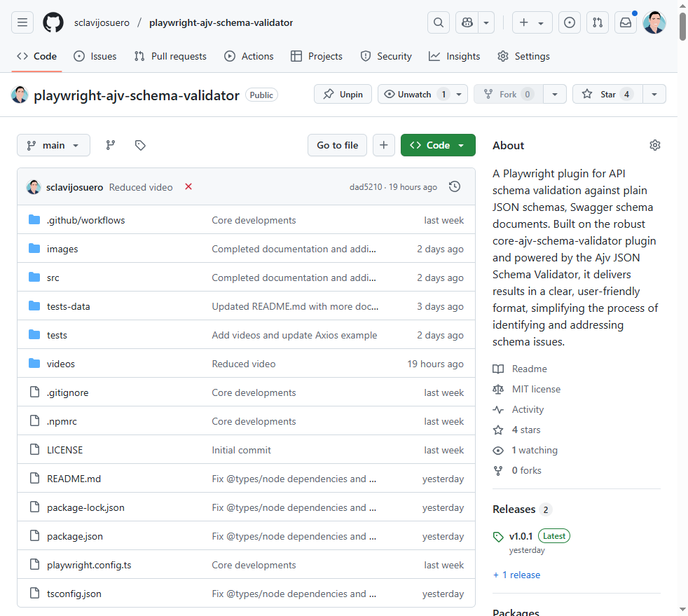
Task: Open the MIT license link
Action: [536, 389]
